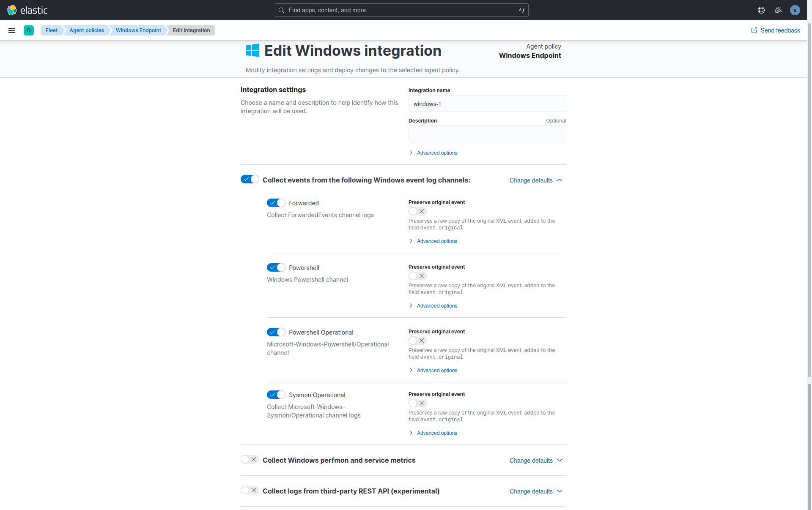812x510 pixels.
Task: Open the newsfeed celebration icon
Action: pyautogui.click(x=778, y=10)
